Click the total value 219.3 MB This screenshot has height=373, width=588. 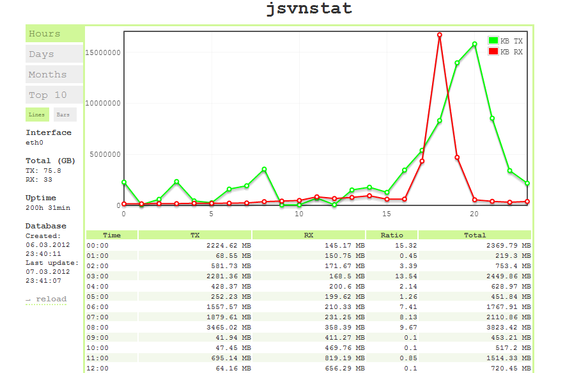[x=513, y=255]
